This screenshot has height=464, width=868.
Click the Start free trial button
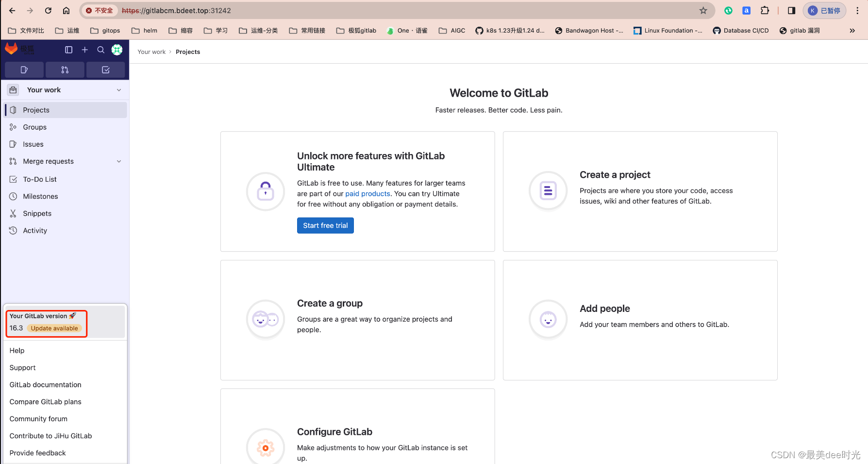[x=325, y=225]
